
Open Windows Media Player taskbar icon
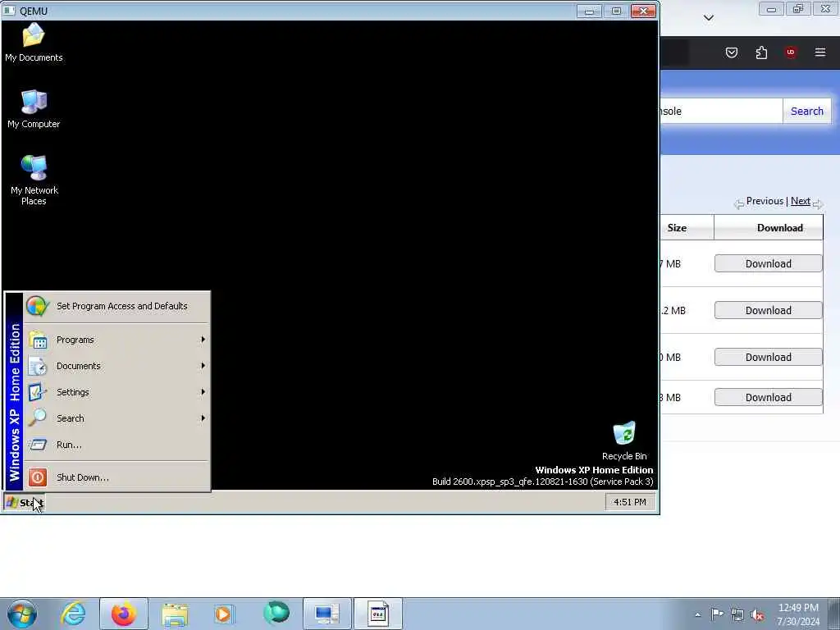click(x=223, y=614)
